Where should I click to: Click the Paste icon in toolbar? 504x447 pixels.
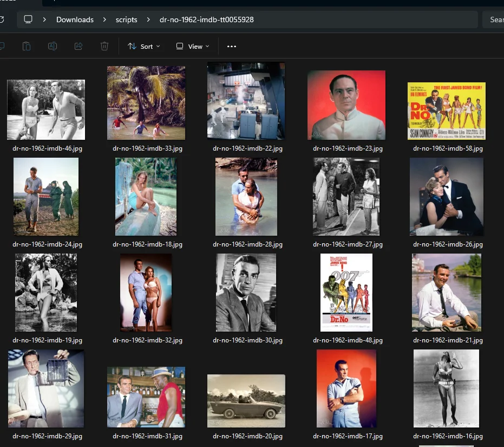(27, 47)
